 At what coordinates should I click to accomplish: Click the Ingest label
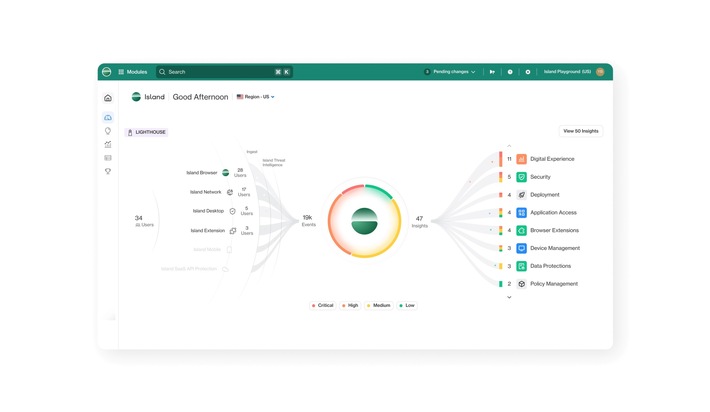tap(252, 152)
